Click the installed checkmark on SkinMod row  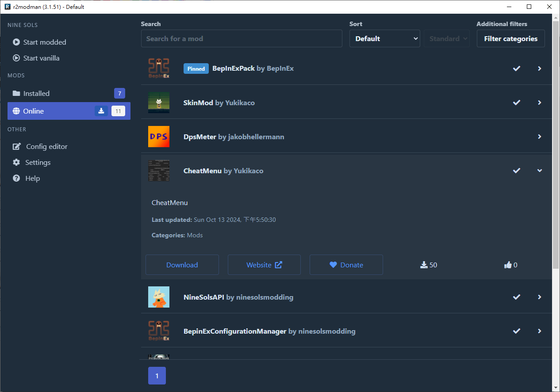point(516,103)
